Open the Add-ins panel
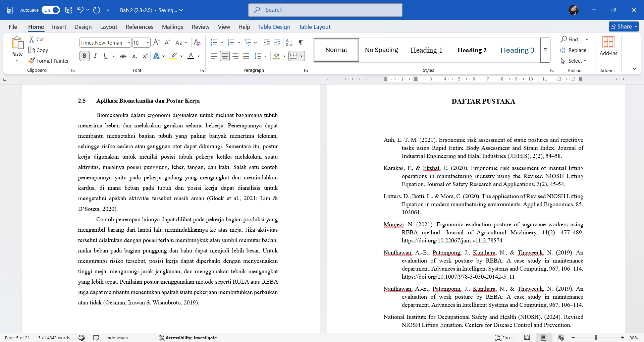The image size is (644, 342). (608, 47)
